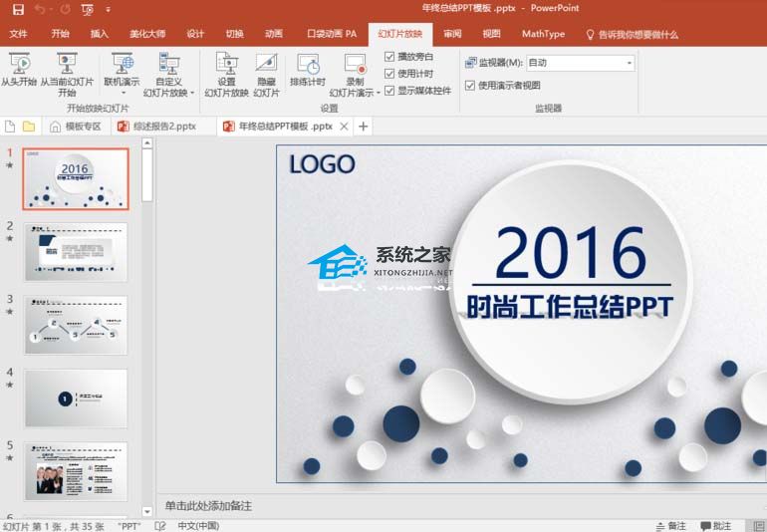Select slide 5 thumbnail with team photo
767x532 pixels.
(76, 471)
